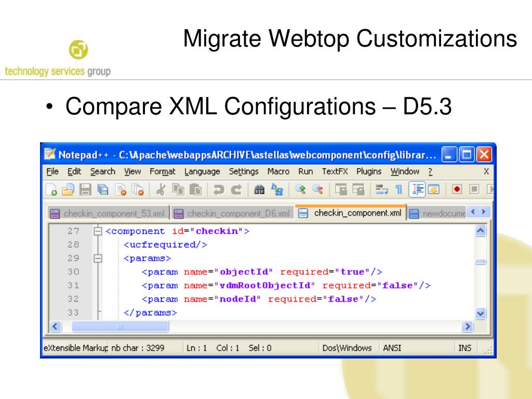Screen dimensions: 532x399
Task: Open the Plugins menu
Action: [369, 171]
